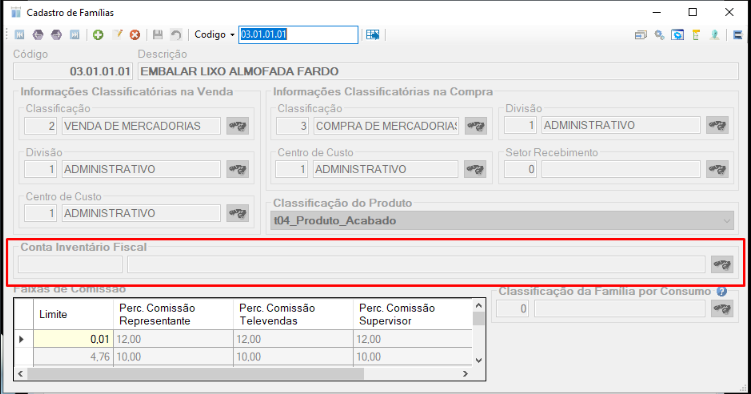The image size is (751, 394).
Task: Click the Limite column header
Action: pyautogui.click(x=73, y=315)
